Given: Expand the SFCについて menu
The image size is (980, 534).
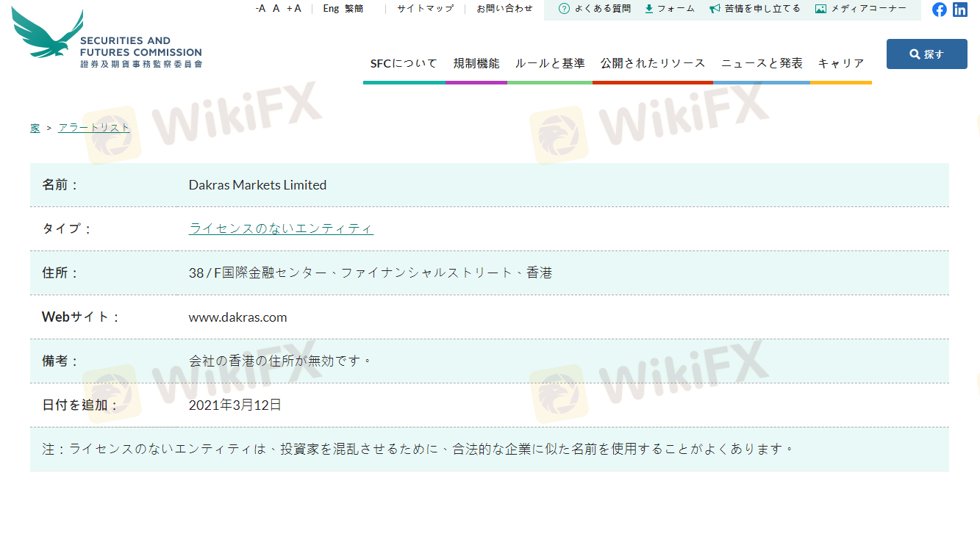Looking at the screenshot, I should pos(404,64).
